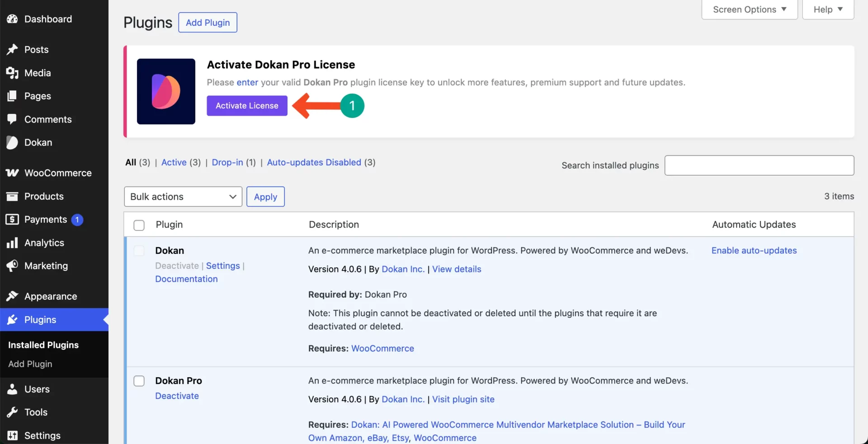Click the 'enter' link in license notice
The width and height of the screenshot is (868, 444).
tap(247, 83)
